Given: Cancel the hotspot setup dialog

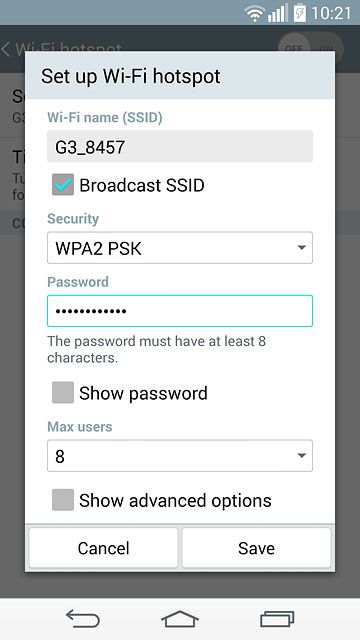Looking at the screenshot, I should [103, 548].
